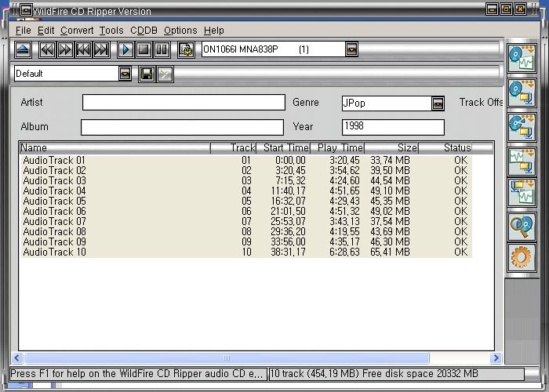
Task: Open the Options menu
Action: point(180,31)
